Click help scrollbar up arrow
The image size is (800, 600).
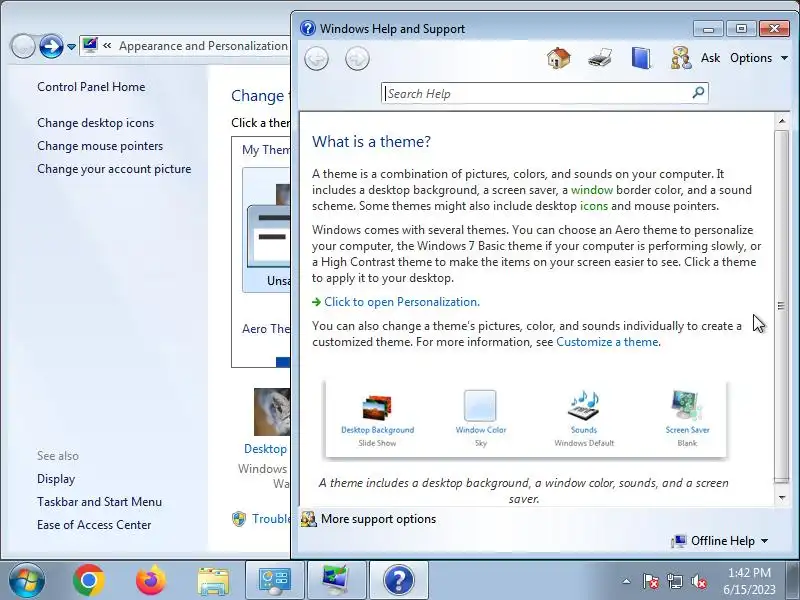click(782, 121)
